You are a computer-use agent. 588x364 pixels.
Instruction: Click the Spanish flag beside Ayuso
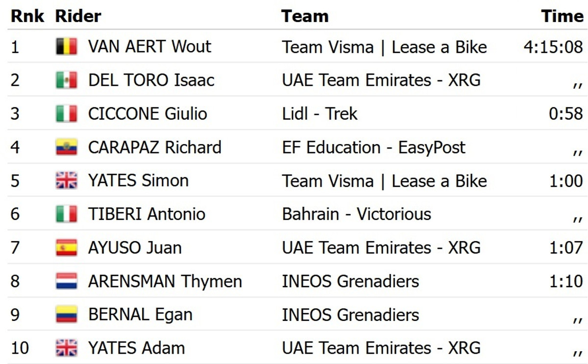66,247
